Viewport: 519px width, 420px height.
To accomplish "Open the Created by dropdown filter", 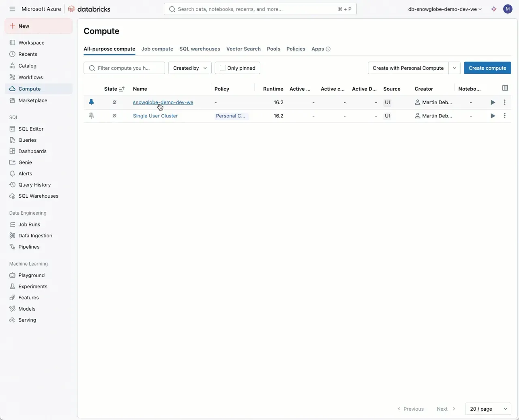I will pos(190,68).
